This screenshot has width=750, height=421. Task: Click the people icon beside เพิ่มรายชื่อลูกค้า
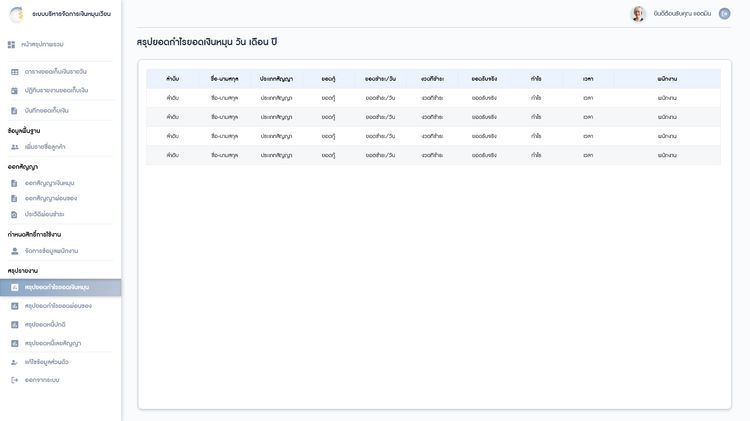[14, 147]
